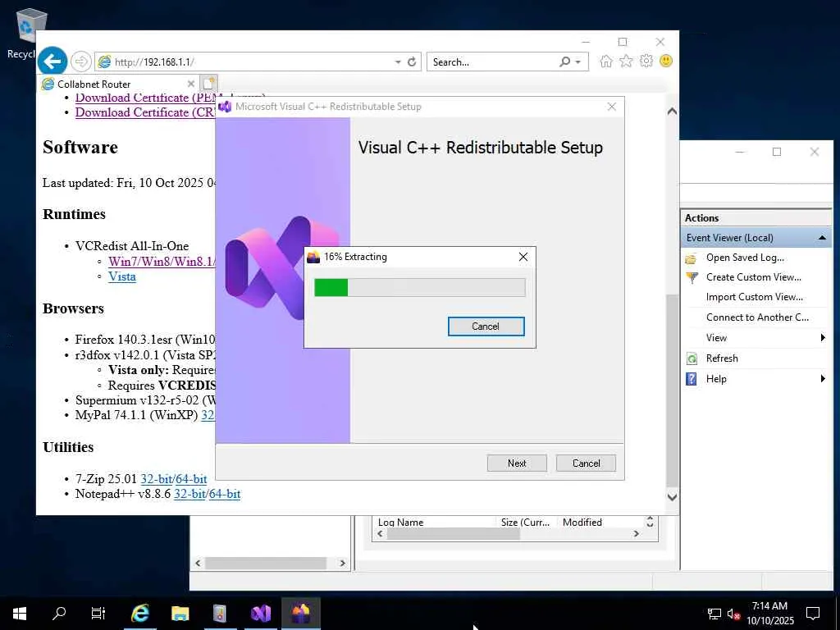Click Create Custom View in Event Viewer
This screenshot has width=840, height=630.
click(x=753, y=277)
